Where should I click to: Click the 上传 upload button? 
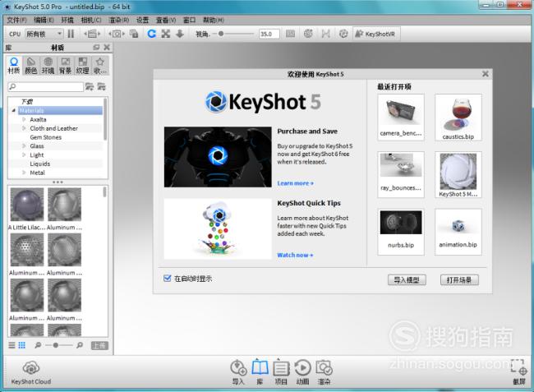pos(99,346)
